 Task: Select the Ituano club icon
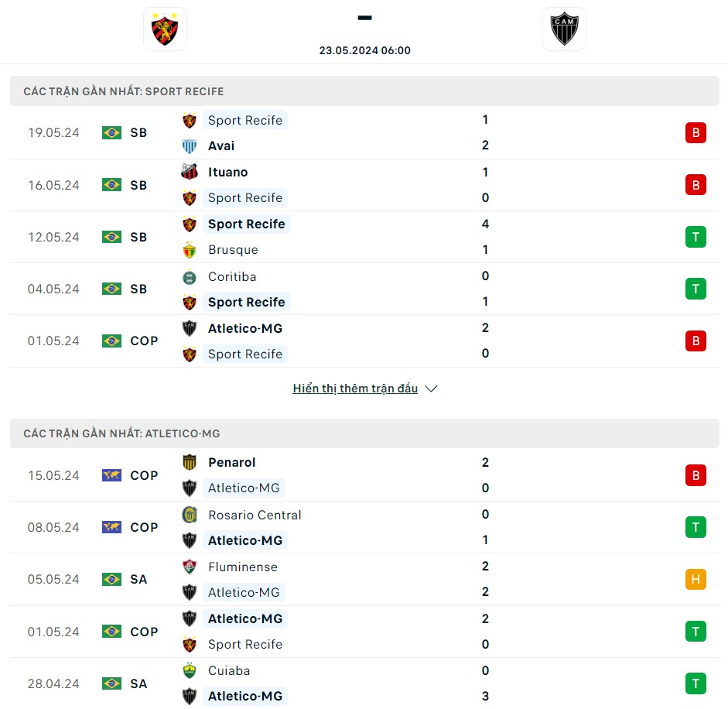[190, 172]
